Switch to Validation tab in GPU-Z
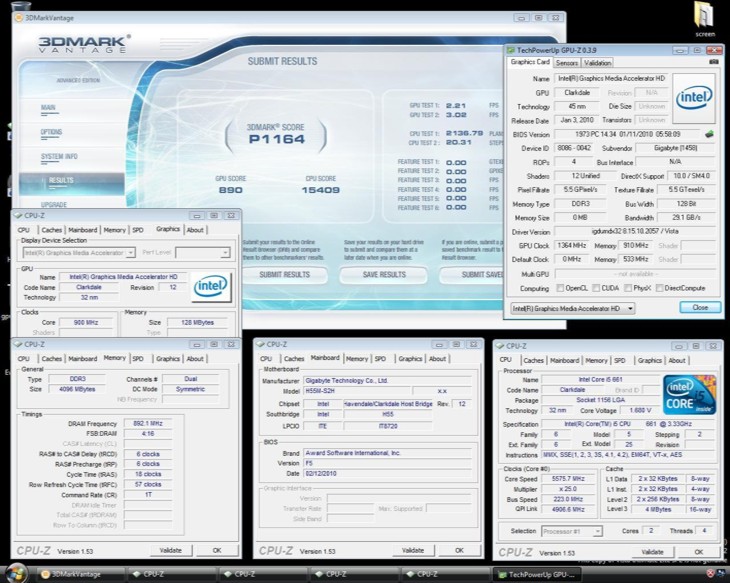This screenshot has height=583, width=730. pyautogui.click(x=597, y=63)
